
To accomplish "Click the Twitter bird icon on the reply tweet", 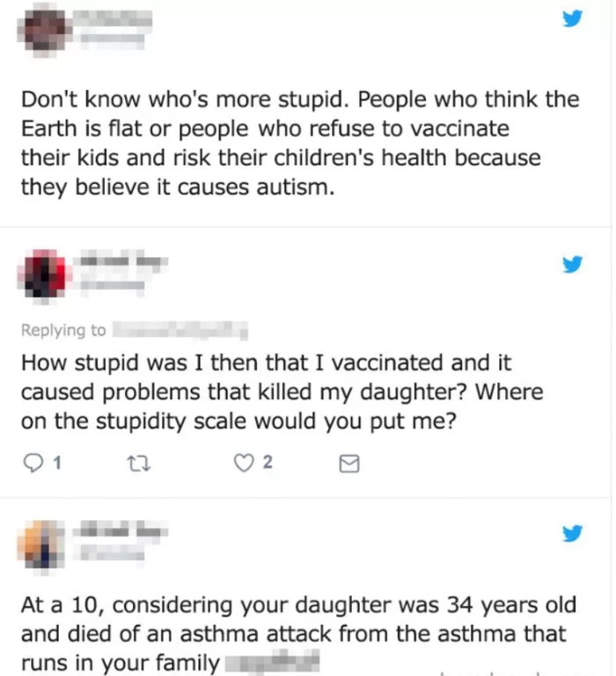I will (x=572, y=264).
